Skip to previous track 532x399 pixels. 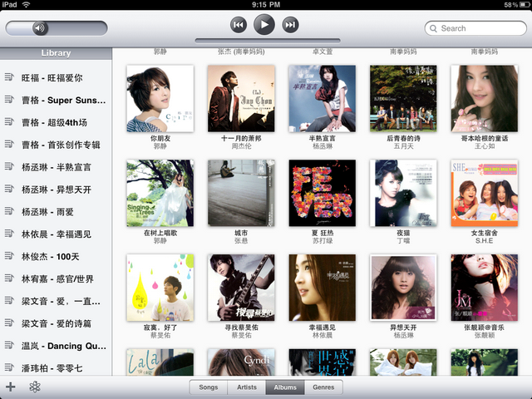(239, 25)
